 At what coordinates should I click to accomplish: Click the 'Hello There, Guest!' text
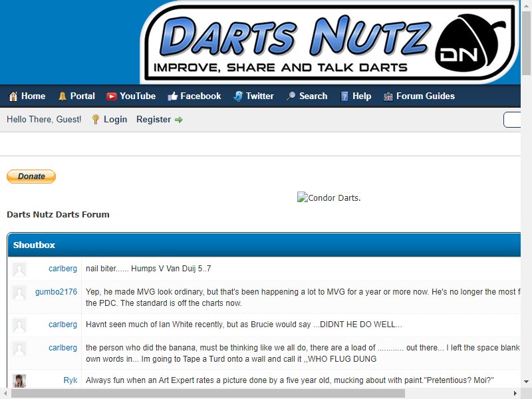[x=44, y=120]
